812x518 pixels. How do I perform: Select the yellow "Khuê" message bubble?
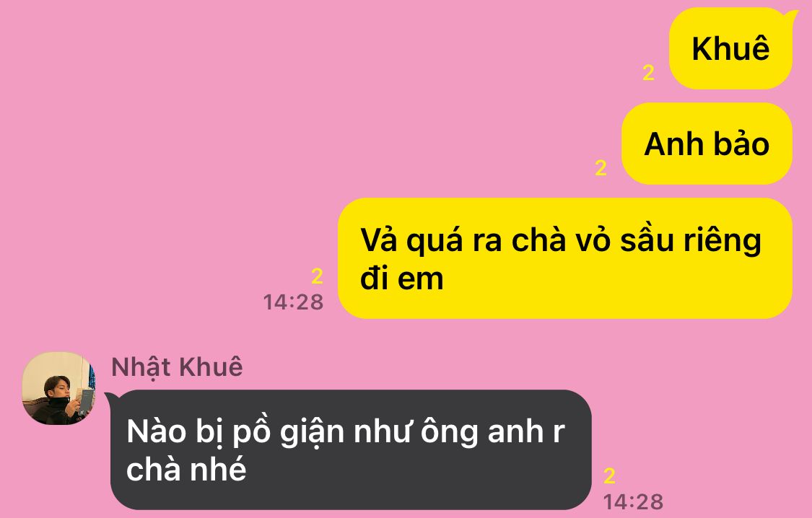[730, 48]
